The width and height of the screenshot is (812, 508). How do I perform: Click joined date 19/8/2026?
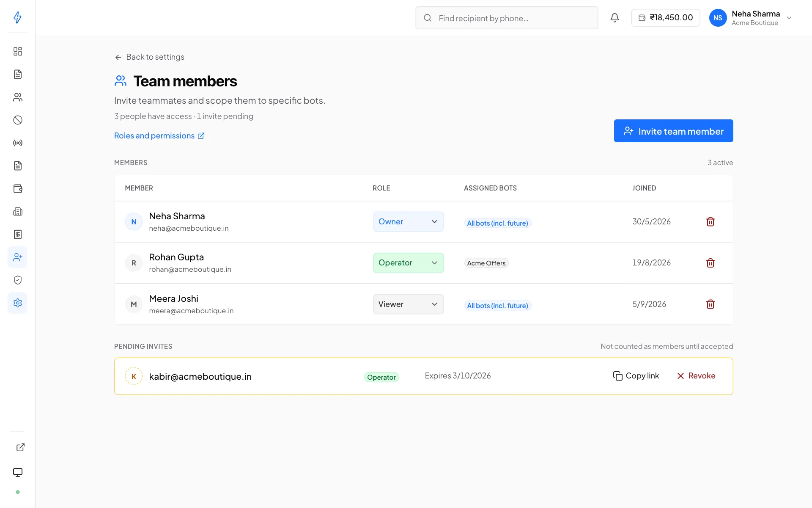pyautogui.click(x=651, y=263)
